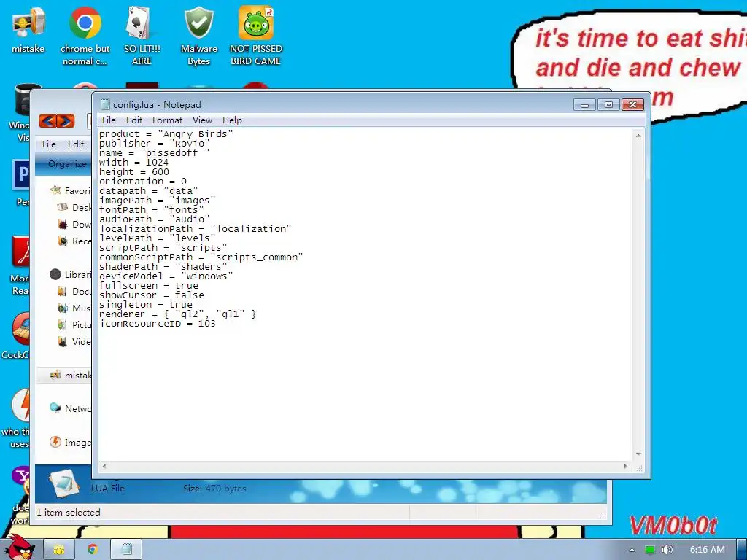Select Videos library in Explorer
The width and height of the screenshot is (747, 560).
[x=75, y=341]
